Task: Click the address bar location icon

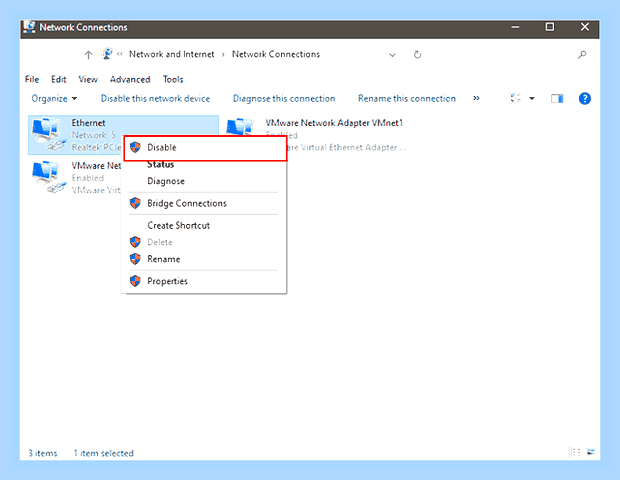Action: point(107,54)
